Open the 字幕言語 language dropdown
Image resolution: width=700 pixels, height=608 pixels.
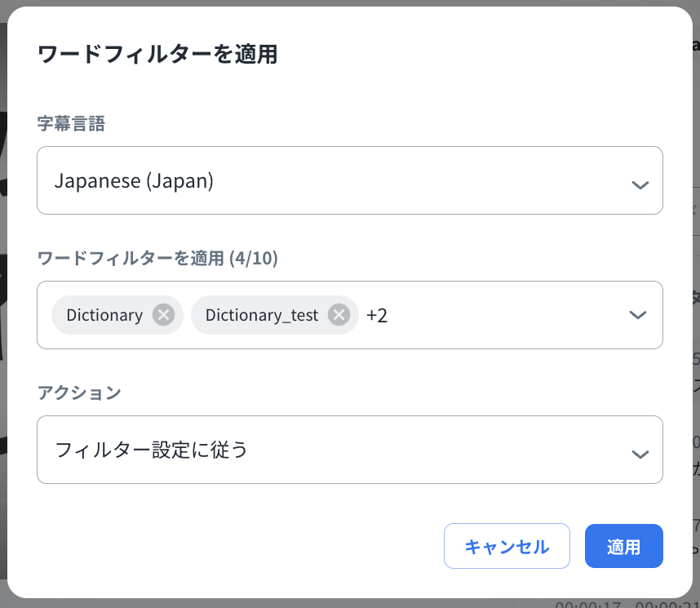coord(349,180)
